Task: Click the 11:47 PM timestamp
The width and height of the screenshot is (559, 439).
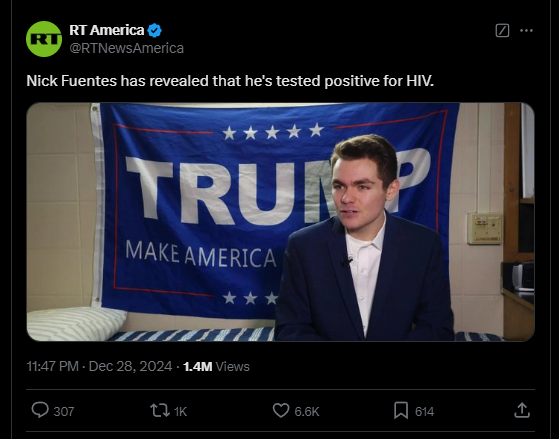Action: tap(52, 366)
